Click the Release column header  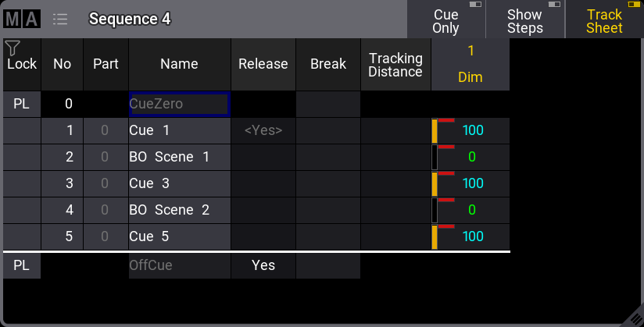pyautogui.click(x=263, y=64)
